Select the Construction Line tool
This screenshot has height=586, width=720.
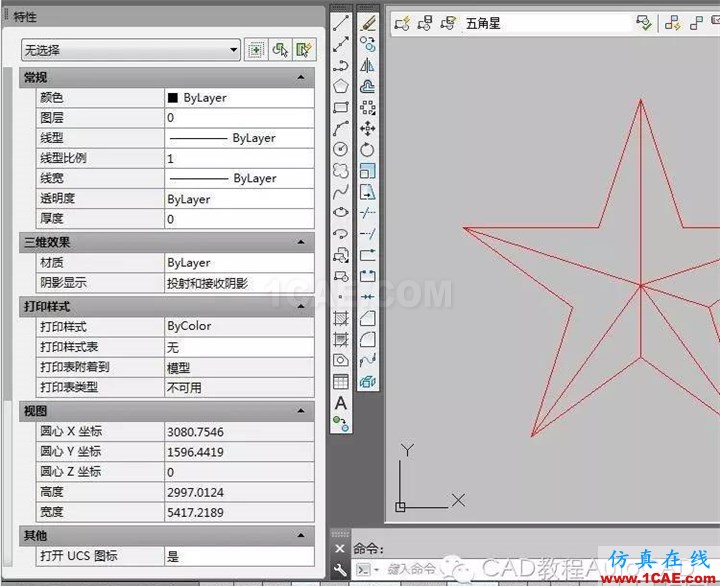point(341,44)
